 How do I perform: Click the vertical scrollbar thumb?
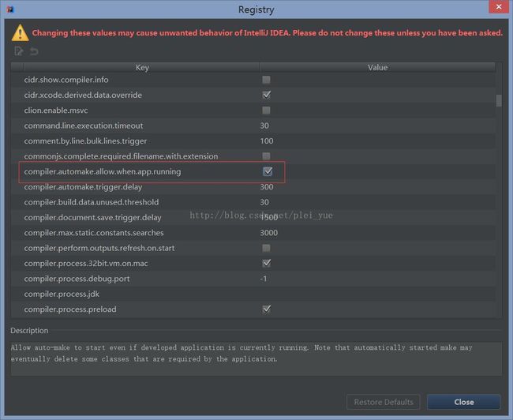click(499, 100)
